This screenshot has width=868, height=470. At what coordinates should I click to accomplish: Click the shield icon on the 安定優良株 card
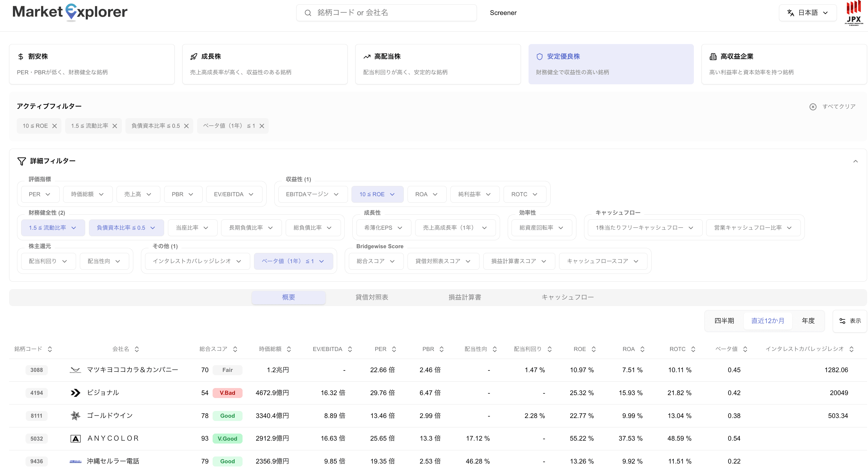tap(539, 56)
